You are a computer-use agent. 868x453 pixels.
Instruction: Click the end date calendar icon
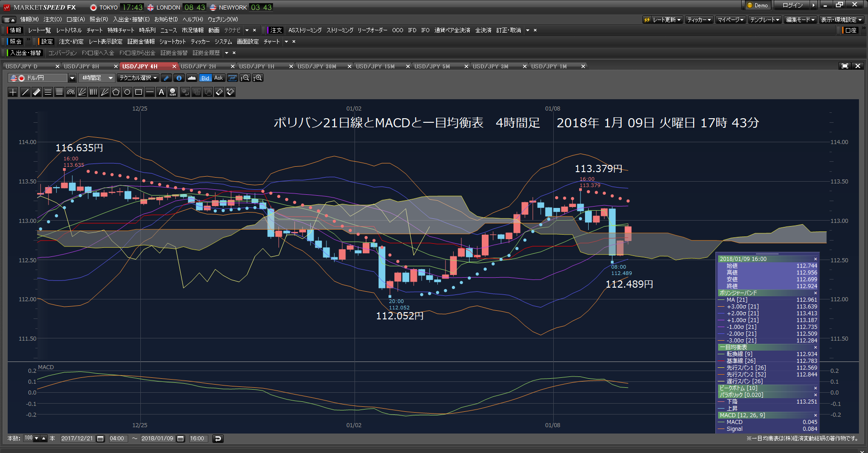[x=181, y=439]
